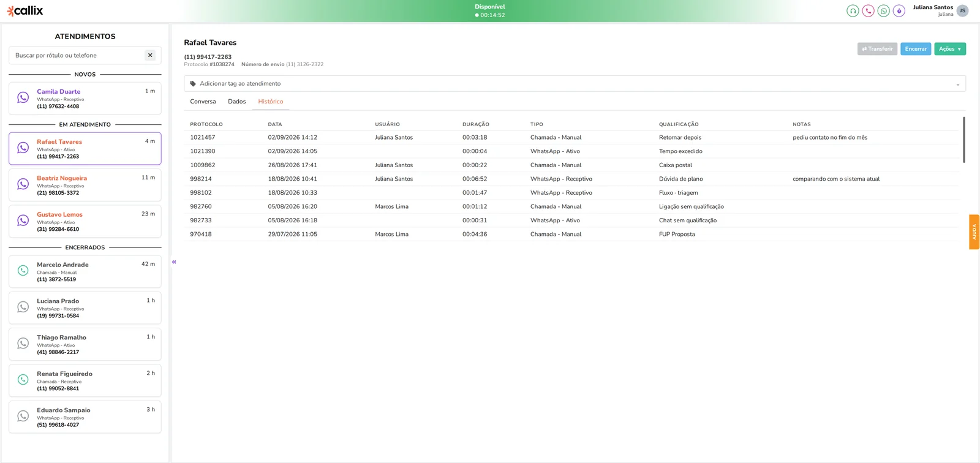Select the Histórico tab
The height and width of the screenshot is (463, 980).
(271, 102)
